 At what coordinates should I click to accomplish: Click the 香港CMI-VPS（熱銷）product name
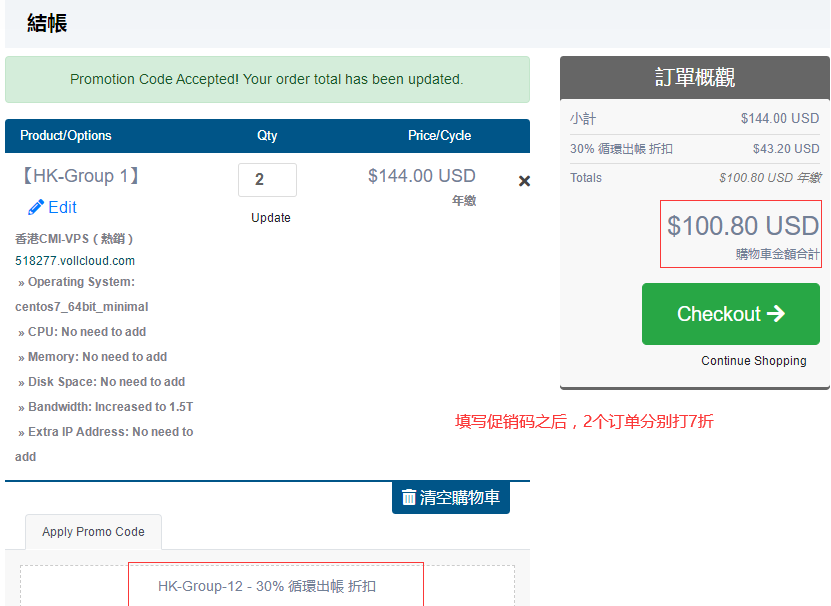click(74, 239)
